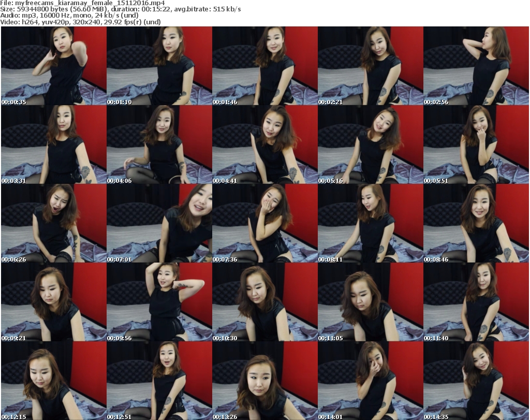Open the frame at 00:05:16
Image resolution: width=530 pixels, height=420 pixels.
[371, 144]
